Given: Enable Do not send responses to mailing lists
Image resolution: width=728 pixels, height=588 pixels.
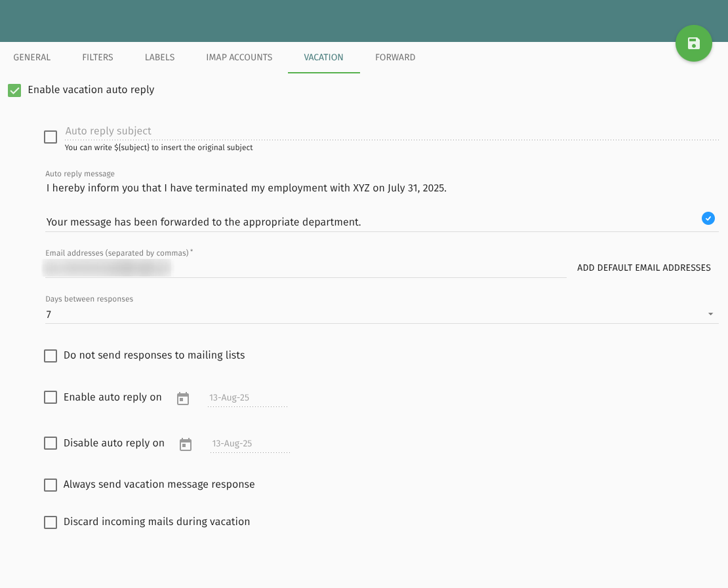Looking at the screenshot, I should (51, 356).
